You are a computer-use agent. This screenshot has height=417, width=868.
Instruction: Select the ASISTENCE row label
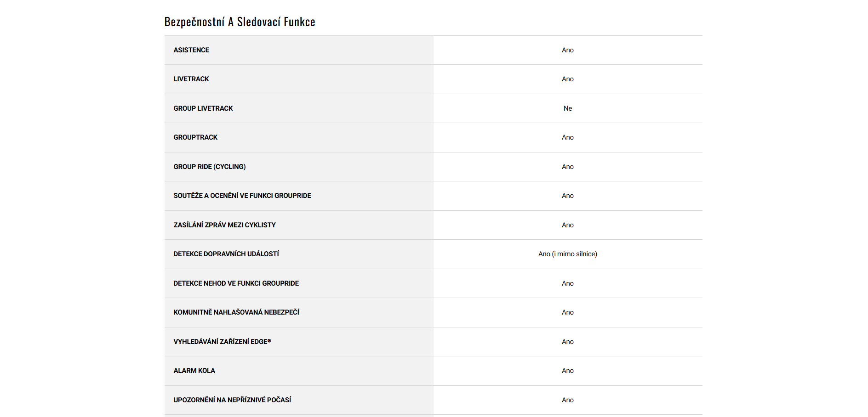coord(191,50)
